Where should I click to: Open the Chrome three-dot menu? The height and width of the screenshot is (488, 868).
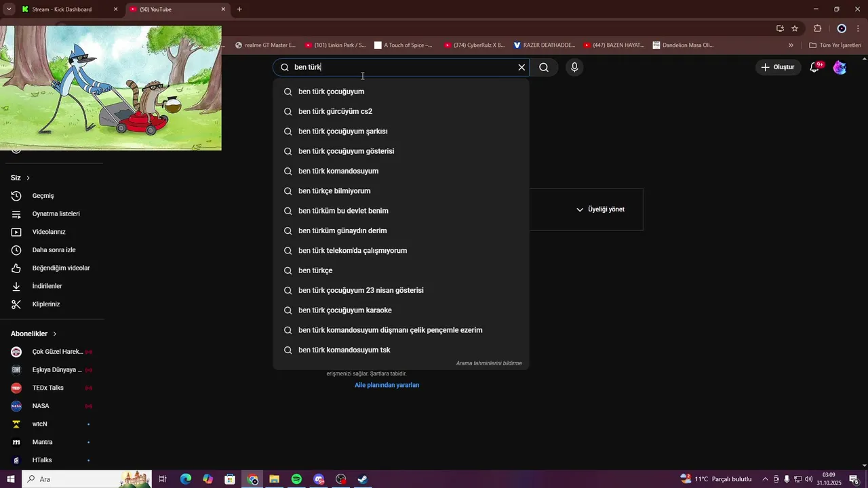[859, 28]
